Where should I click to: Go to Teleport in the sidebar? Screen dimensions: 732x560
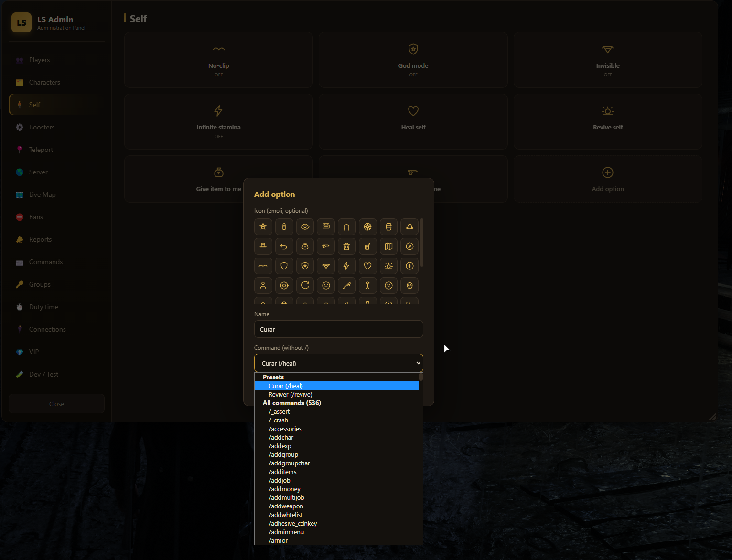tap(56, 150)
